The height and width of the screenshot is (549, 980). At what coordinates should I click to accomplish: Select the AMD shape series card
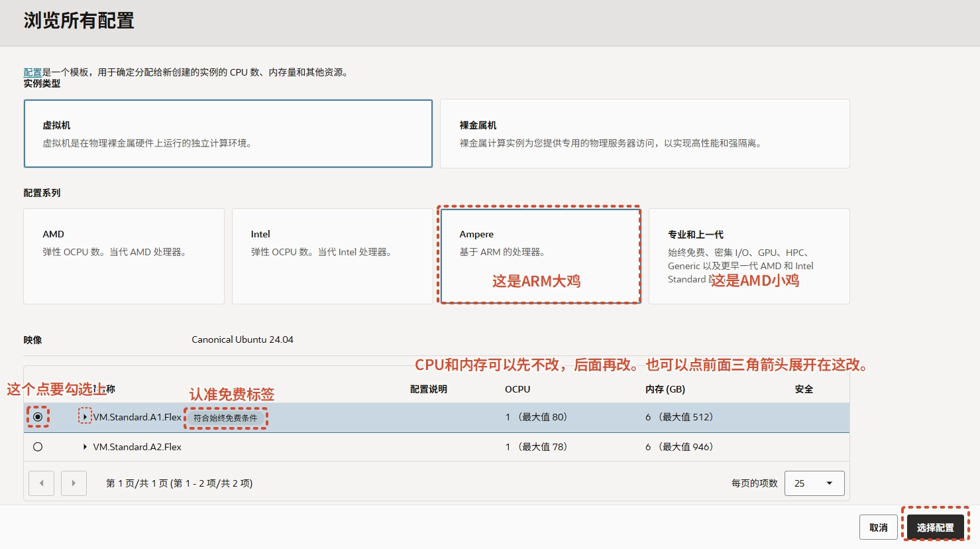(x=124, y=256)
